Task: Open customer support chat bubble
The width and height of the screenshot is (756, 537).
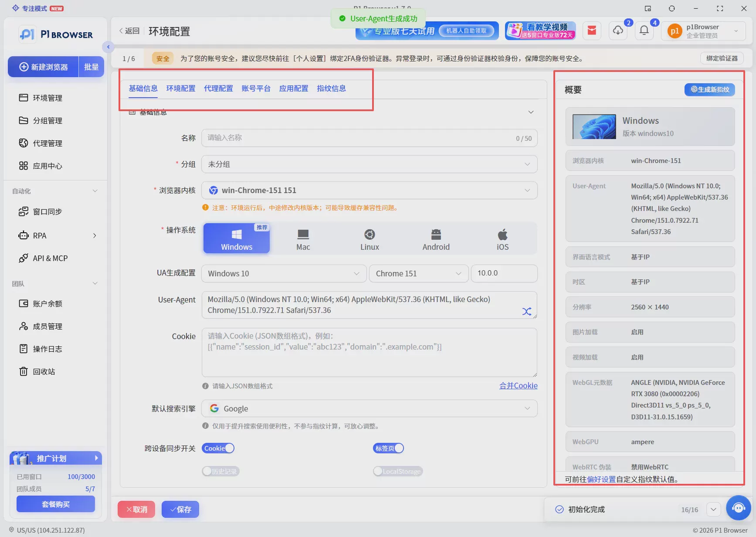Action: pyautogui.click(x=739, y=508)
